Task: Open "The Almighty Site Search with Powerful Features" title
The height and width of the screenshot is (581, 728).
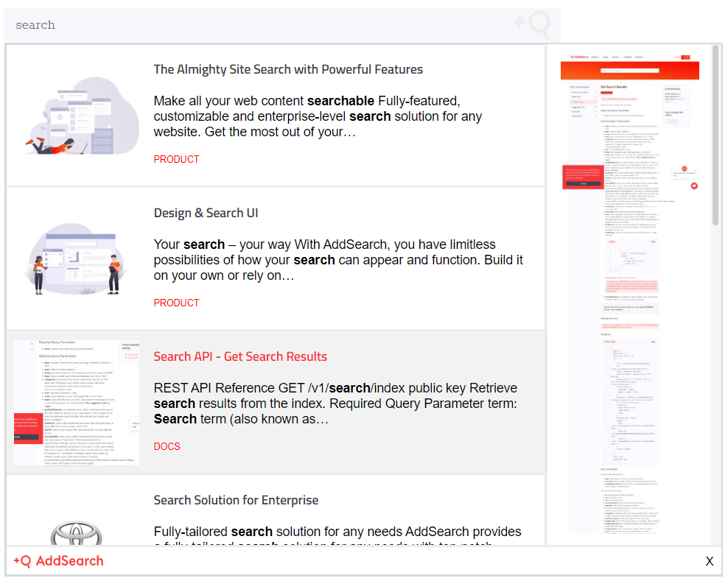Action: pos(288,69)
